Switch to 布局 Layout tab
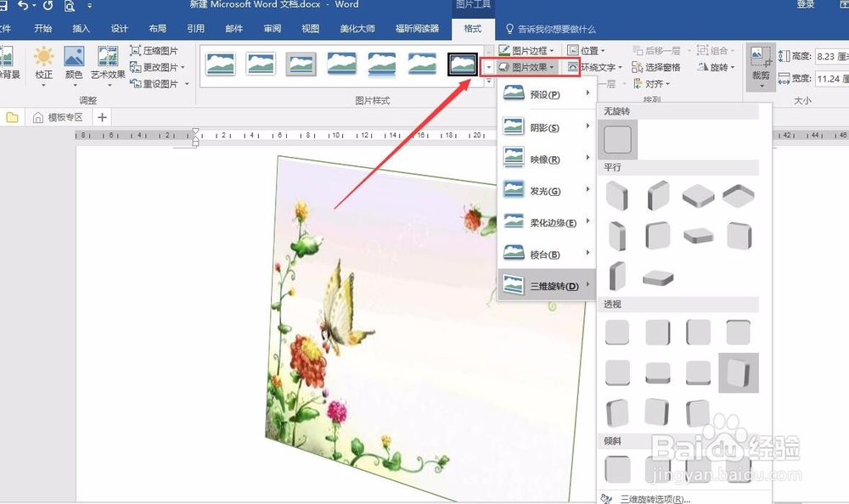This screenshot has height=504, width=849. [158, 28]
